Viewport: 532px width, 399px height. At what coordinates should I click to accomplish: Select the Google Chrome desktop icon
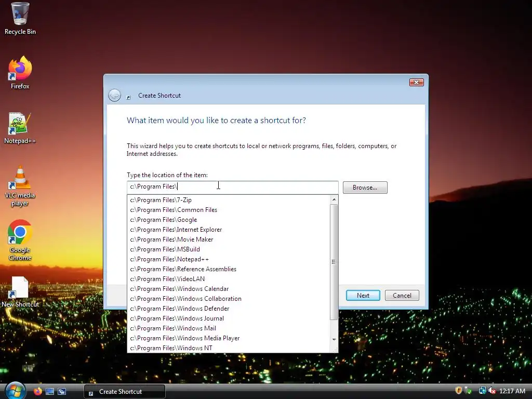[x=20, y=240]
